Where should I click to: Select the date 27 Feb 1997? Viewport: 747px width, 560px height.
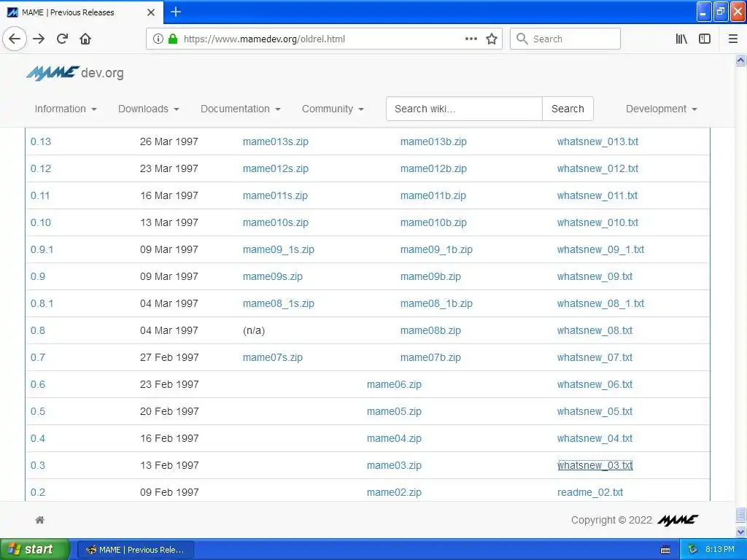coord(169,357)
